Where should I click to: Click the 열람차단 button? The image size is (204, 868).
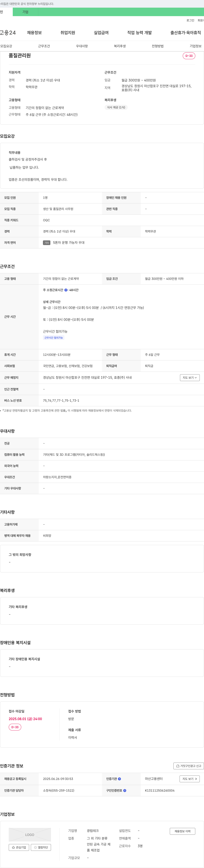41,847
